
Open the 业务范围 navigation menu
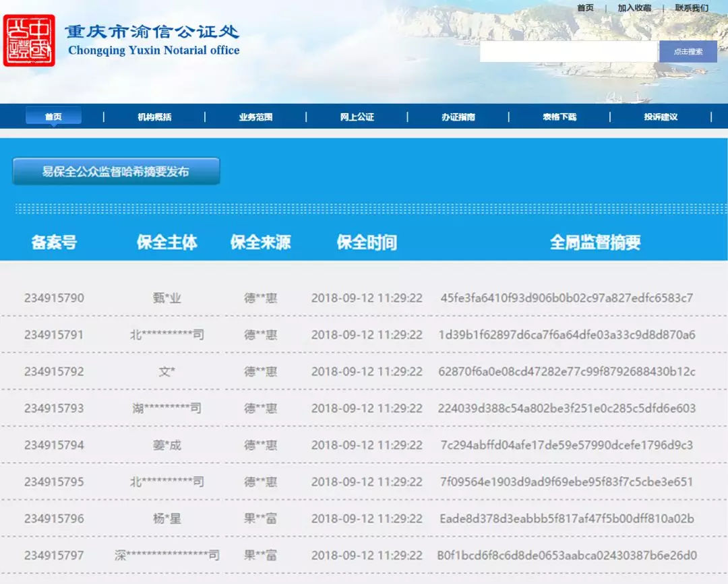(x=255, y=117)
